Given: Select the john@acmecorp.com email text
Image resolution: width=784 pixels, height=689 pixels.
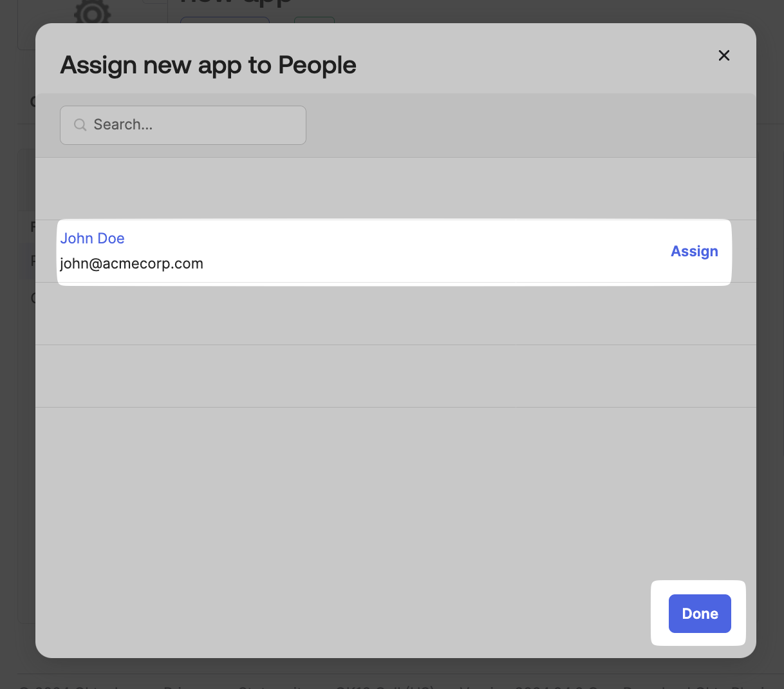Looking at the screenshot, I should pyautogui.click(x=131, y=263).
